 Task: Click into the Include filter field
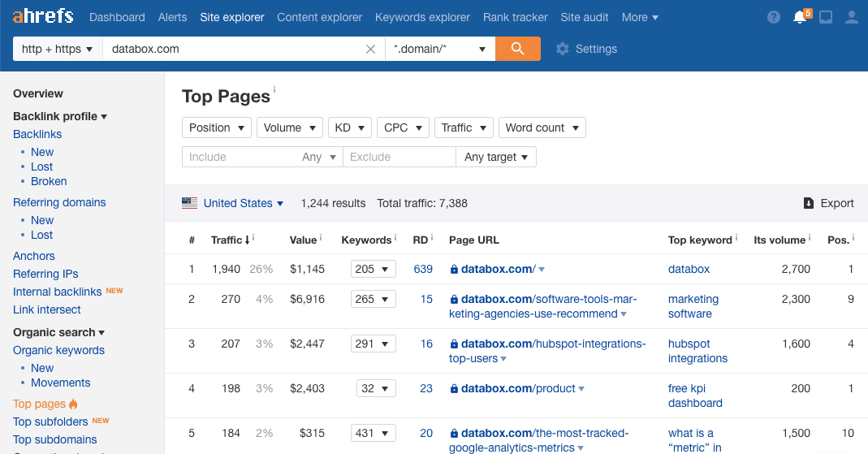241,157
